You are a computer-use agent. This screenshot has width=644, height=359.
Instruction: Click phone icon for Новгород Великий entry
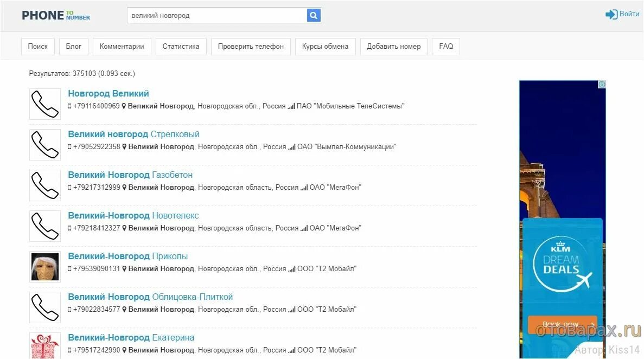[x=45, y=104]
